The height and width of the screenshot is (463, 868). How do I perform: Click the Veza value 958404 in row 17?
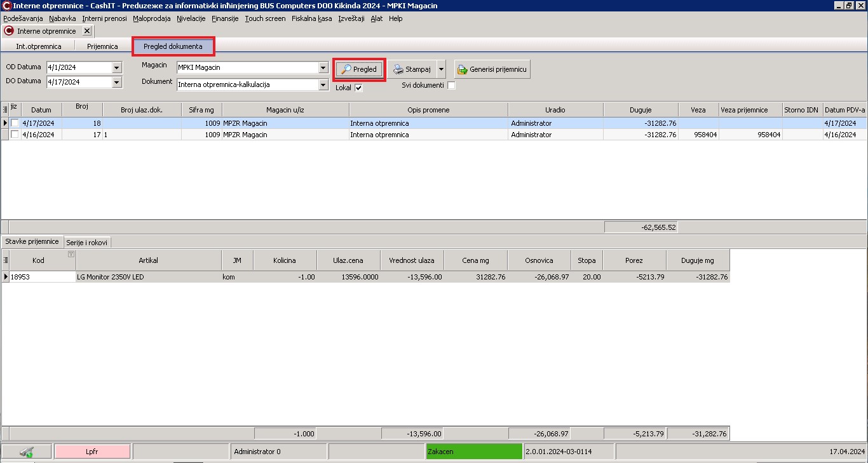pyautogui.click(x=699, y=135)
